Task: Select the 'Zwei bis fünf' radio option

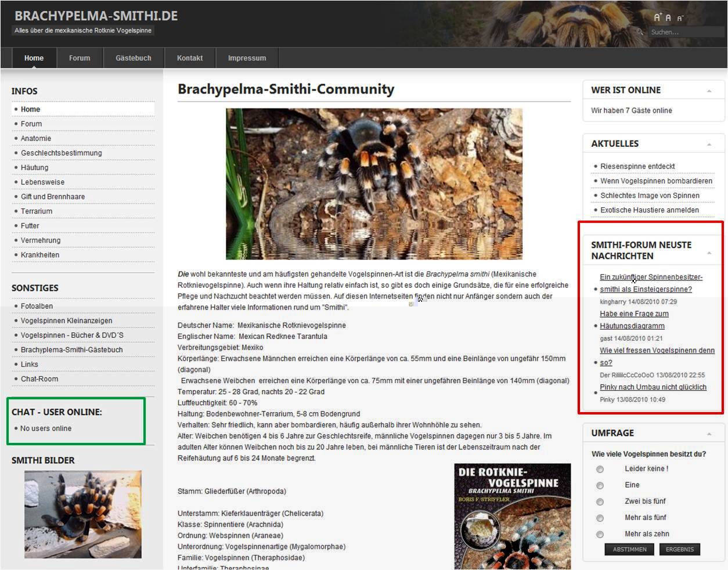Action: 600,502
